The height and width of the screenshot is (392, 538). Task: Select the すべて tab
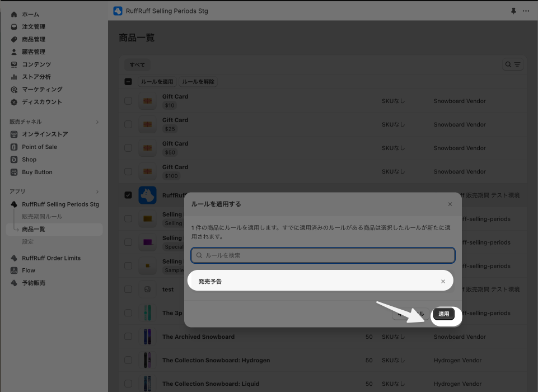pyautogui.click(x=137, y=64)
